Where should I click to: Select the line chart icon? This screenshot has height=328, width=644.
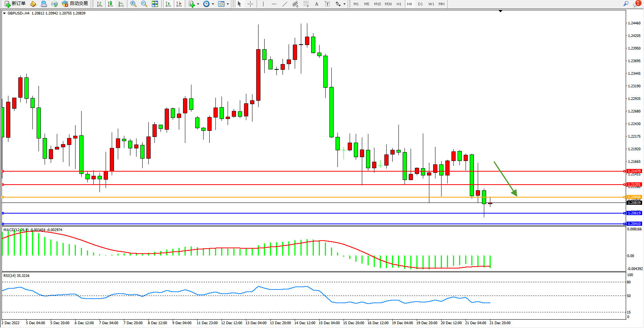click(121, 4)
